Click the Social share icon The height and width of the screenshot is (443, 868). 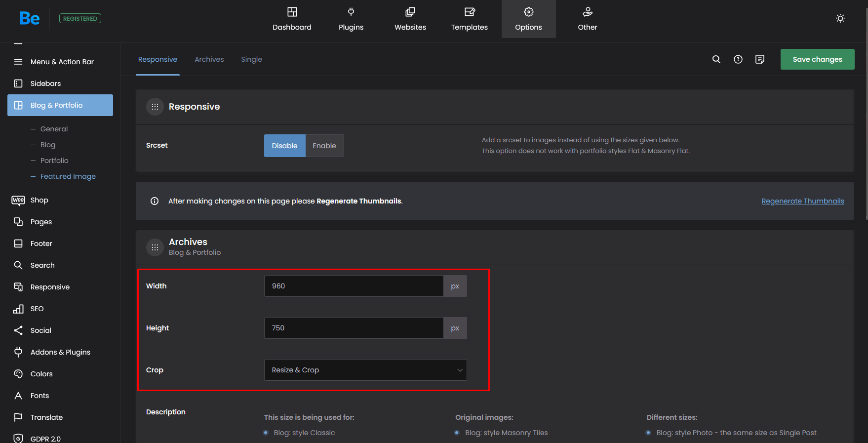[x=18, y=330]
